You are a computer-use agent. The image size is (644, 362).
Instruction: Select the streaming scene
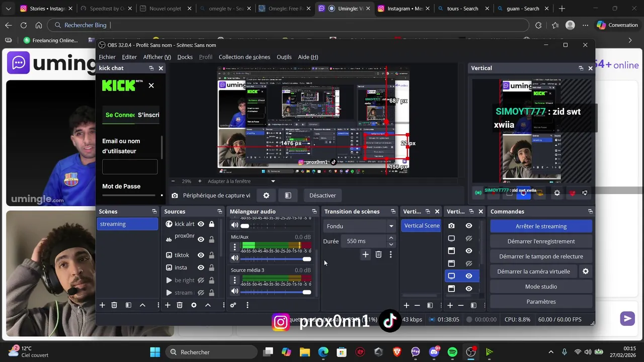click(x=127, y=224)
